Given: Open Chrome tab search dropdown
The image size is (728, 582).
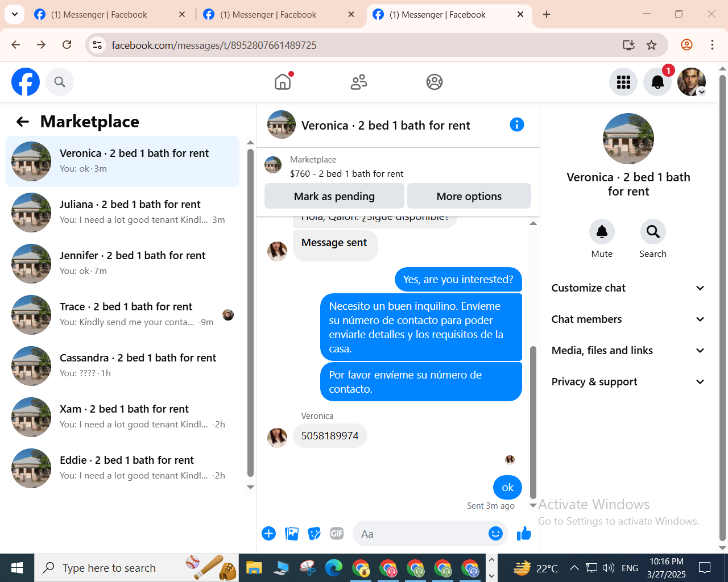Looking at the screenshot, I should [x=14, y=14].
